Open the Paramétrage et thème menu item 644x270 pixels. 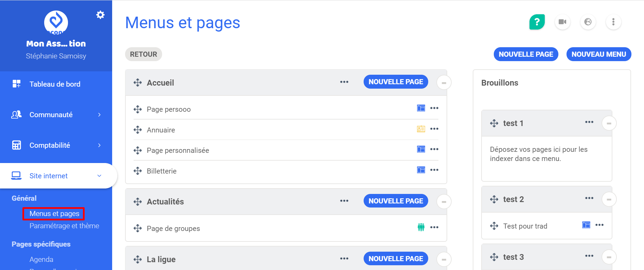64,226
